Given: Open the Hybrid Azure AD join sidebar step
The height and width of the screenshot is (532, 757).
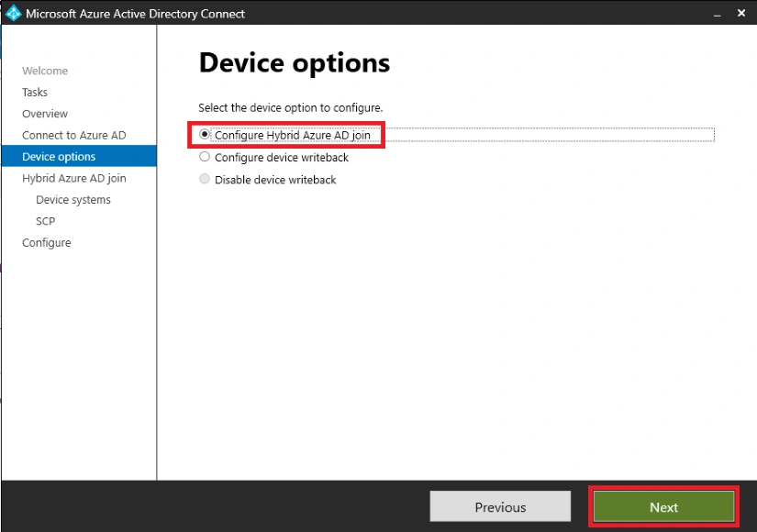Looking at the screenshot, I should click(x=74, y=178).
